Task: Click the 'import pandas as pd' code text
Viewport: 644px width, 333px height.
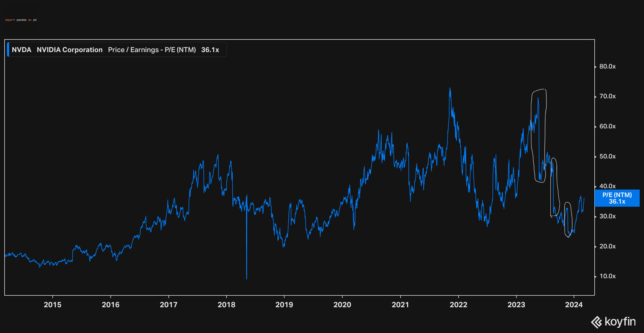Action: coord(21,20)
